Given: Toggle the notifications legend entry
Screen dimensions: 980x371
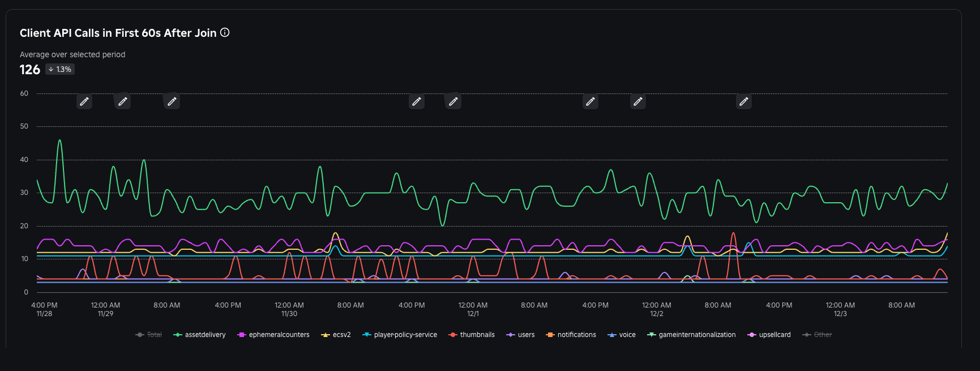Looking at the screenshot, I should point(571,335).
